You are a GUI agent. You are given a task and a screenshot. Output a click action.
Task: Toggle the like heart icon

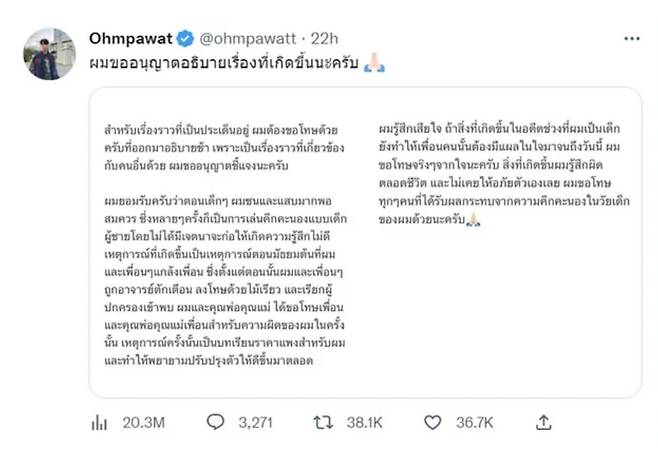click(435, 423)
